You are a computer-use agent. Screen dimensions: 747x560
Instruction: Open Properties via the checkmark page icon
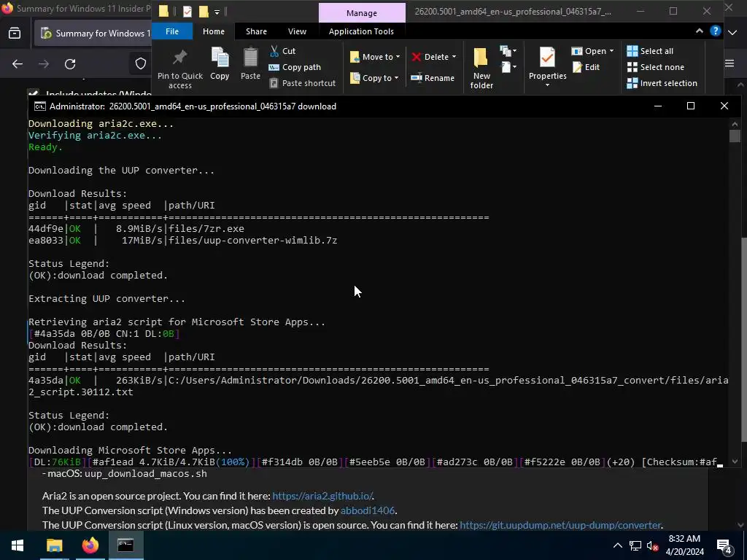click(547, 58)
